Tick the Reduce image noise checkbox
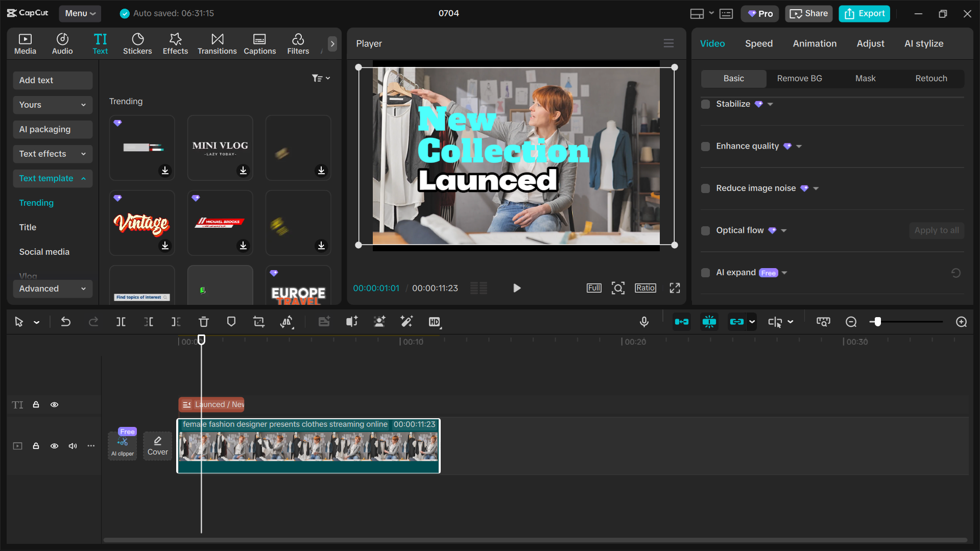 tap(705, 188)
